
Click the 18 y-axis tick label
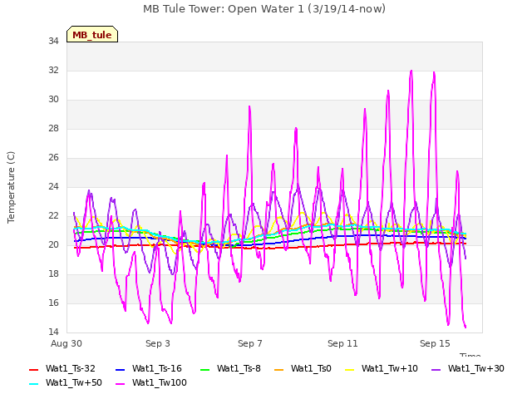[x=53, y=274]
